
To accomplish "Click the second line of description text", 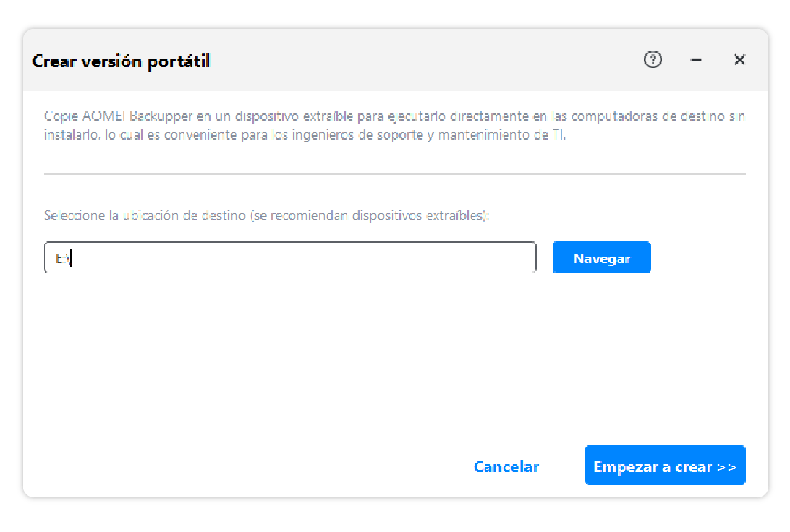I will pos(304,135).
